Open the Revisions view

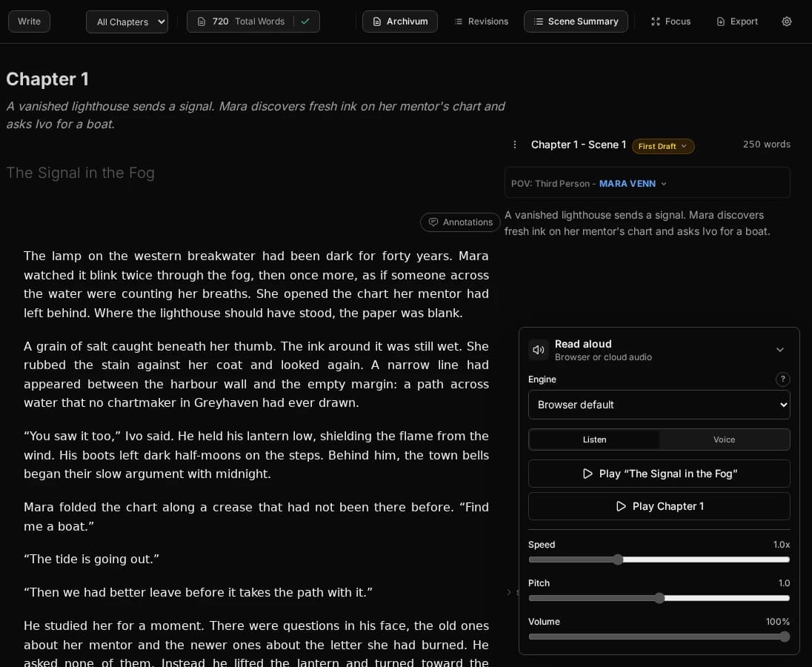[481, 21]
